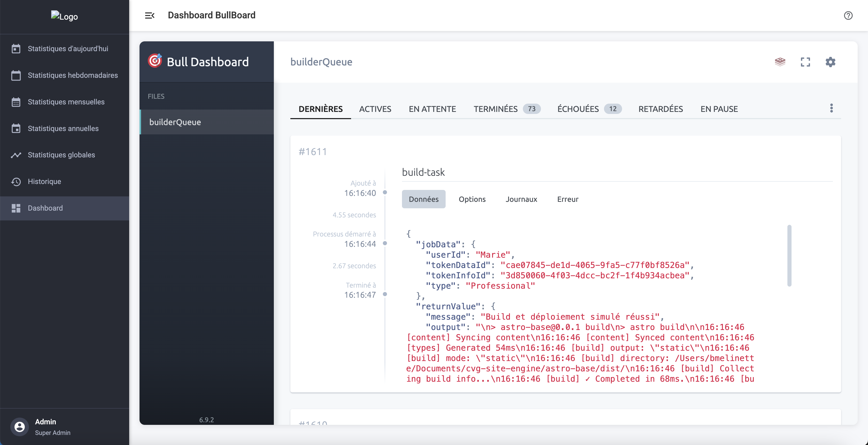Toggle fullscreen mode icon
The image size is (868, 445).
(x=805, y=62)
